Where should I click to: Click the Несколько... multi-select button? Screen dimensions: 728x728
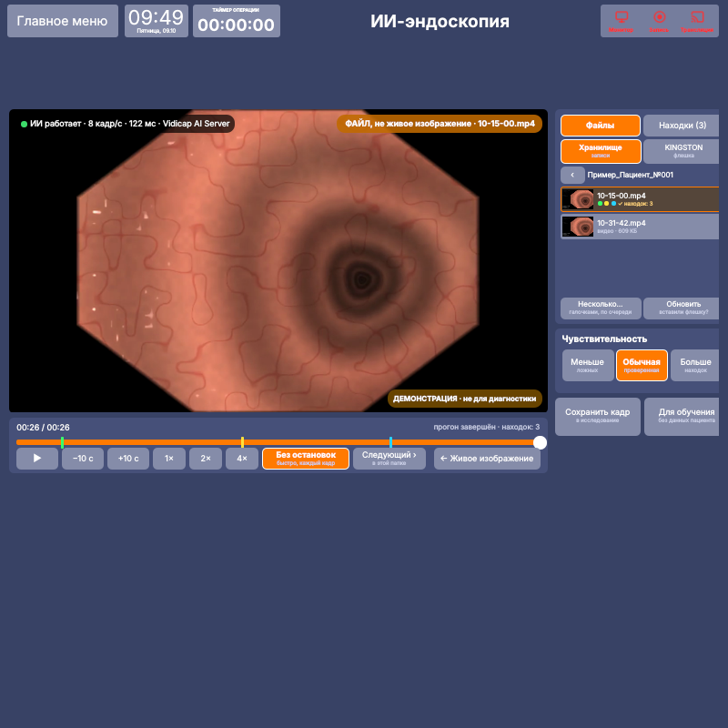601,308
